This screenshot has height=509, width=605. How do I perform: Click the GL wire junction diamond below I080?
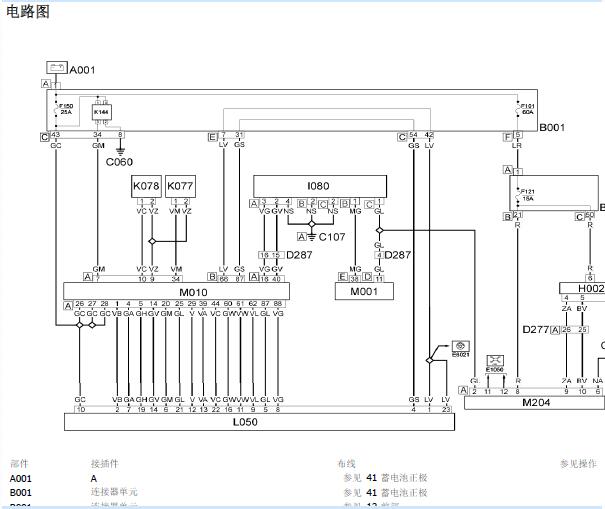(x=379, y=230)
